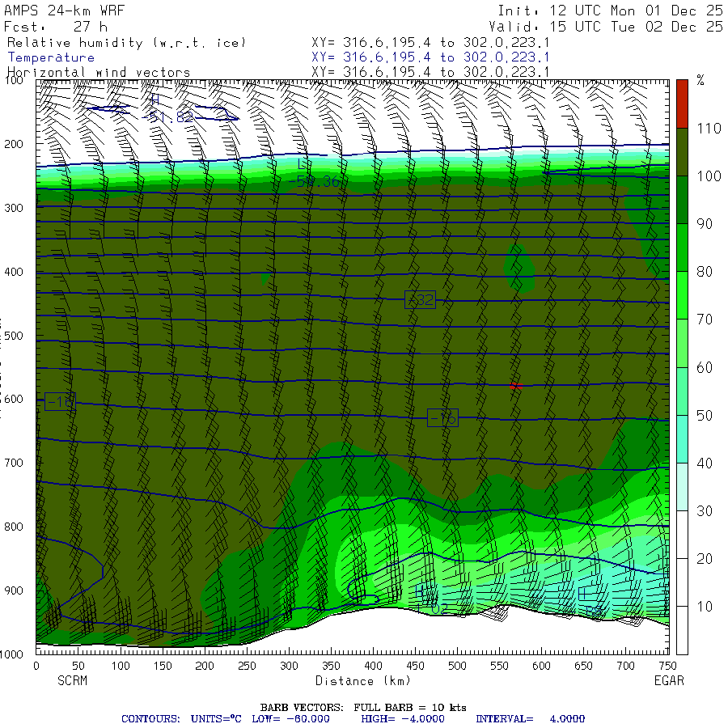Choose the light green 60–70% colorbar segment
728x728 pixels.
point(682,344)
